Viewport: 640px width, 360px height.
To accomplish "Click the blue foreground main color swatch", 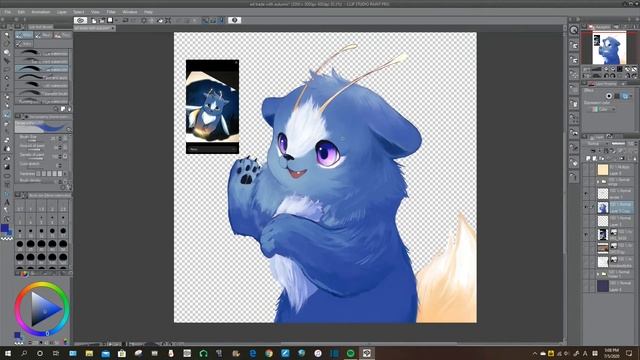I will [4, 228].
